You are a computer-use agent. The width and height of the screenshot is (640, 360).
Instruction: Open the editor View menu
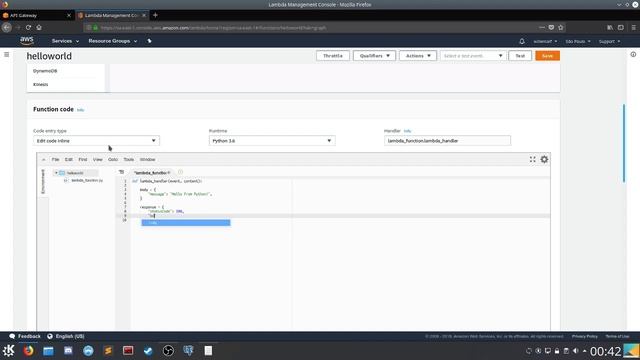pos(98,160)
